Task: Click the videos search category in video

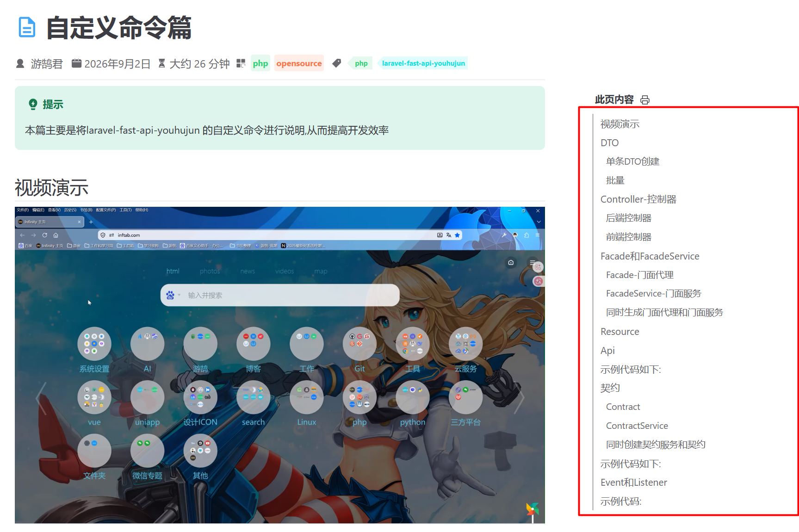Action: pyautogui.click(x=285, y=271)
